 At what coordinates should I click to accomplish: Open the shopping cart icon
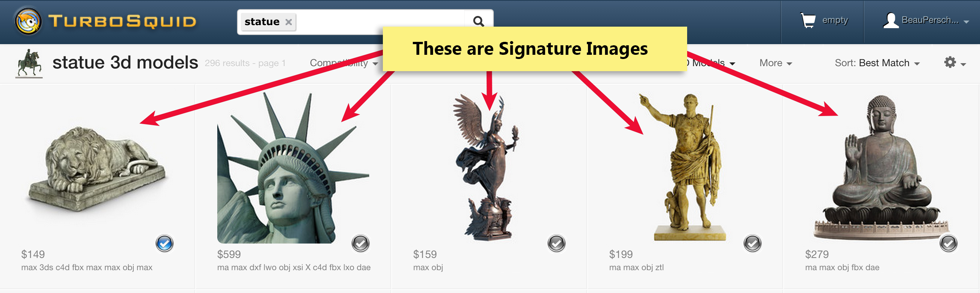pyautogui.click(x=808, y=20)
